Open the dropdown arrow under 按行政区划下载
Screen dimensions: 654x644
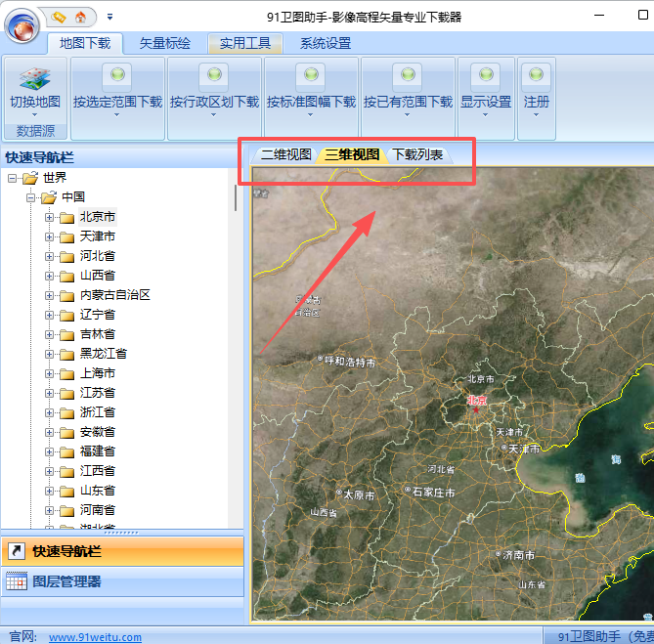pyautogui.click(x=213, y=115)
